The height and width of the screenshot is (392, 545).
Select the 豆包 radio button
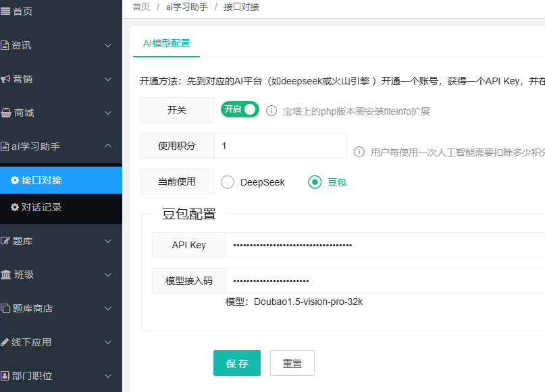coord(315,182)
